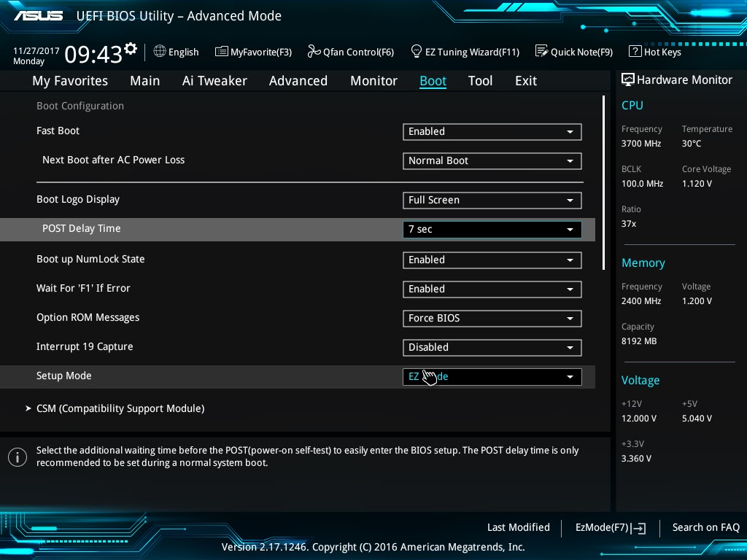Open the Setup Mode dropdown
This screenshot has width=747, height=560.
(x=492, y=377)
